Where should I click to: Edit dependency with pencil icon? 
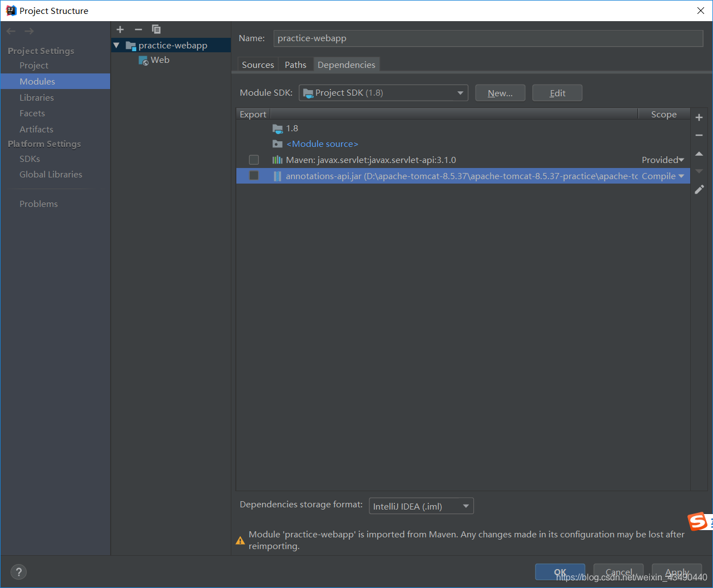[x=699, y=190]
